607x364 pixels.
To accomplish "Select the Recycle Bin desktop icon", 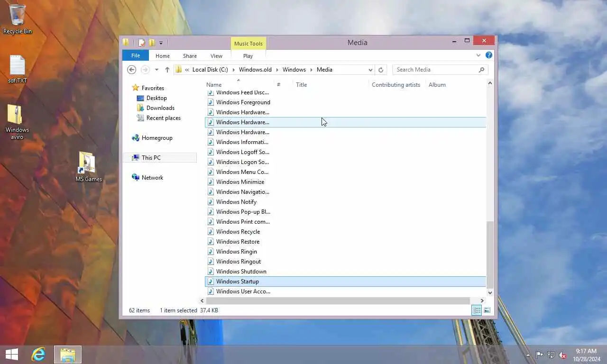I will 18,19.
